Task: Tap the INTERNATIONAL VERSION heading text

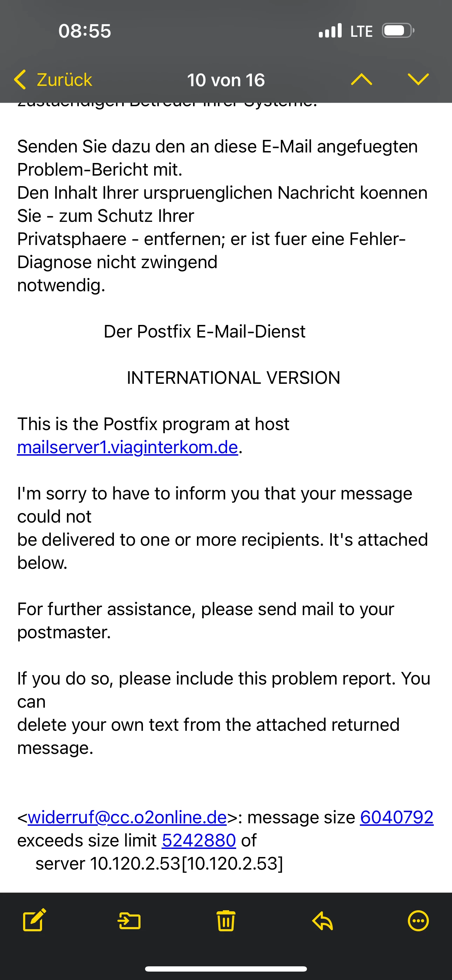Action: pos(233,378)
